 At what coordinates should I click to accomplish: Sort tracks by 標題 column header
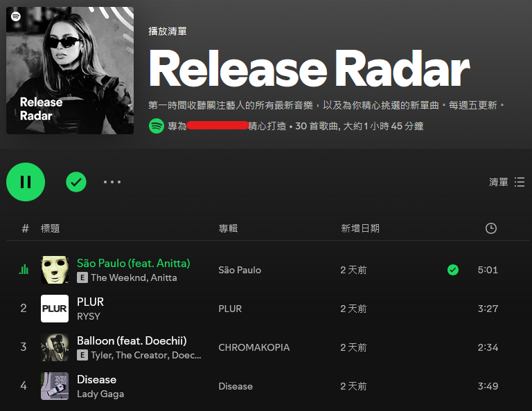click(x=50, y=228)
